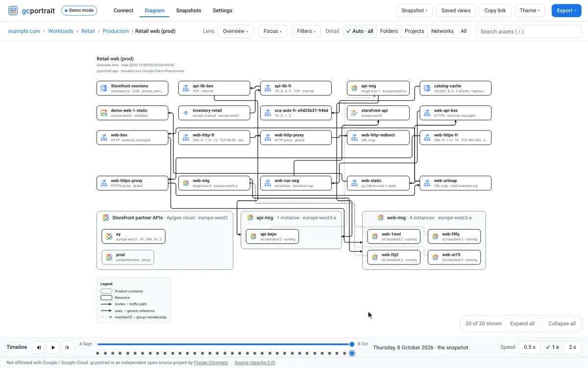The height and width of the screenshot is (368, 588).
Task: Click the web-f9fq instance icon
Action: point(435,237)
